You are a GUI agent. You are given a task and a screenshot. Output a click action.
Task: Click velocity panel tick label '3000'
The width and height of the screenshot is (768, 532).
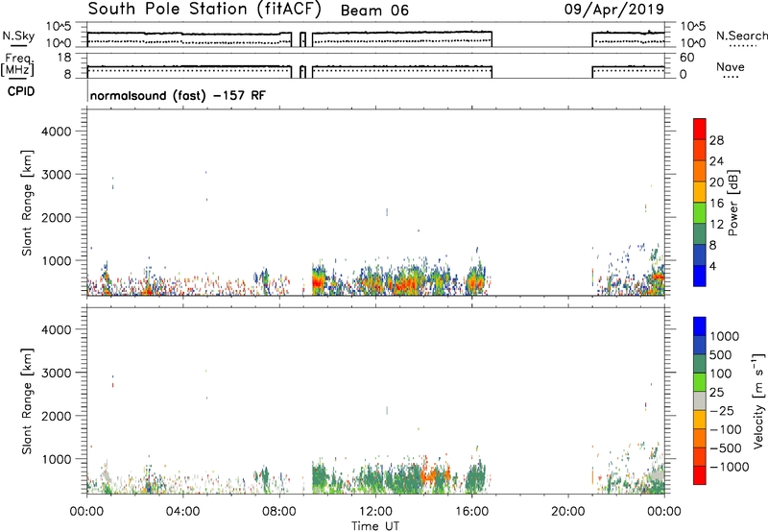click(x=57, y=373)
